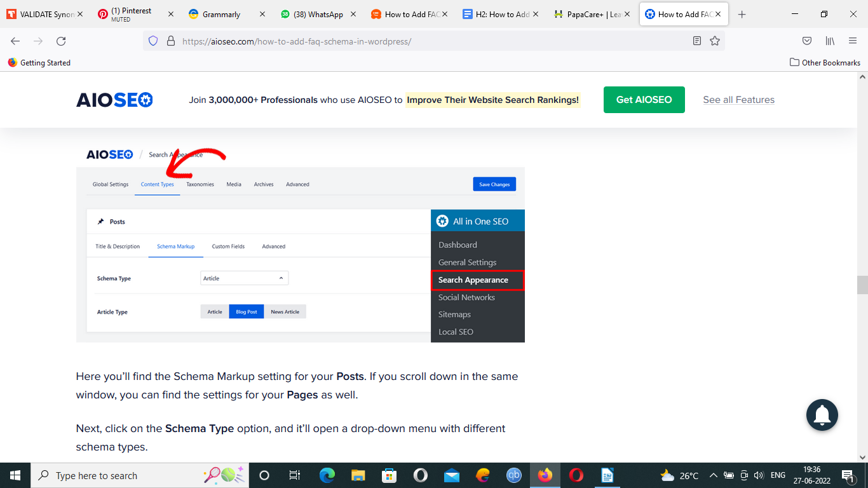Switch to the WhatsApp browser tab
Screen dimensions: 868x488
(x=312, y=14)
